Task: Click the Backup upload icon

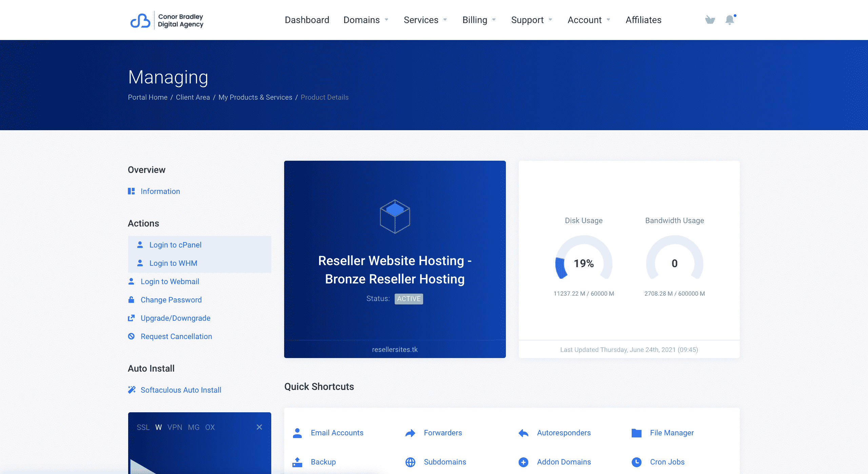Action: [x=297, y=462]
